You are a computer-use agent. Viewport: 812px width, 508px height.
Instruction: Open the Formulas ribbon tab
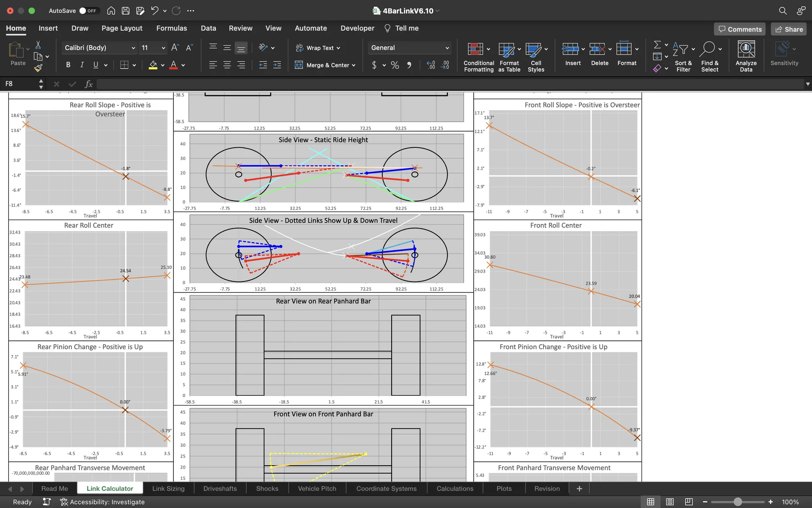[x=171, y=28]
